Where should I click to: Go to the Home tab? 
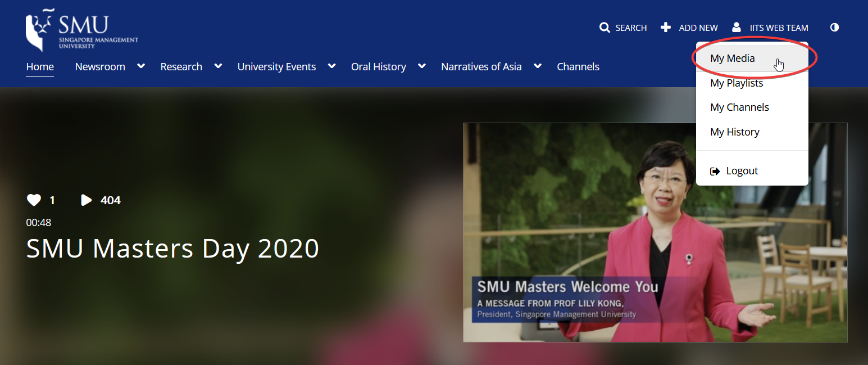(40, 66)
